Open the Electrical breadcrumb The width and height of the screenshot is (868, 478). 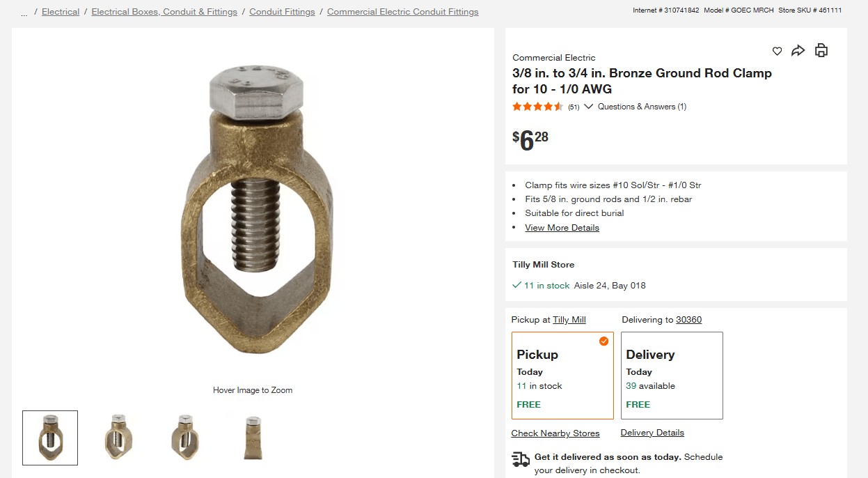coord(61,12)
